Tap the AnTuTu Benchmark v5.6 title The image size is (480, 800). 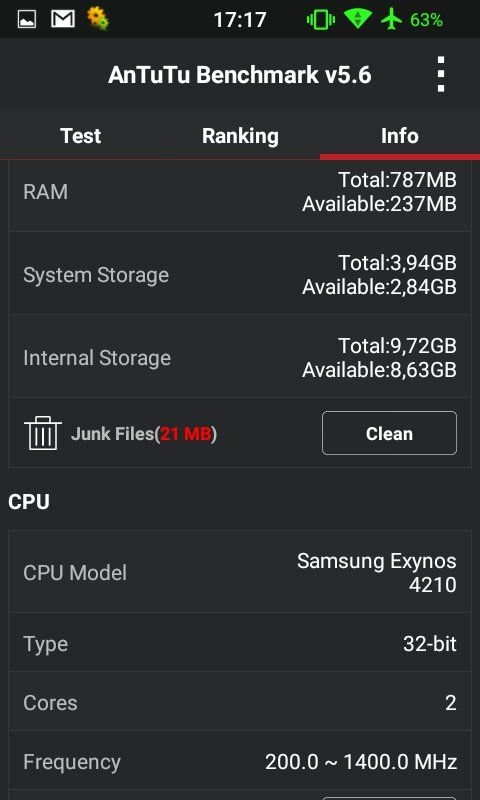click(x=240, y=75)
